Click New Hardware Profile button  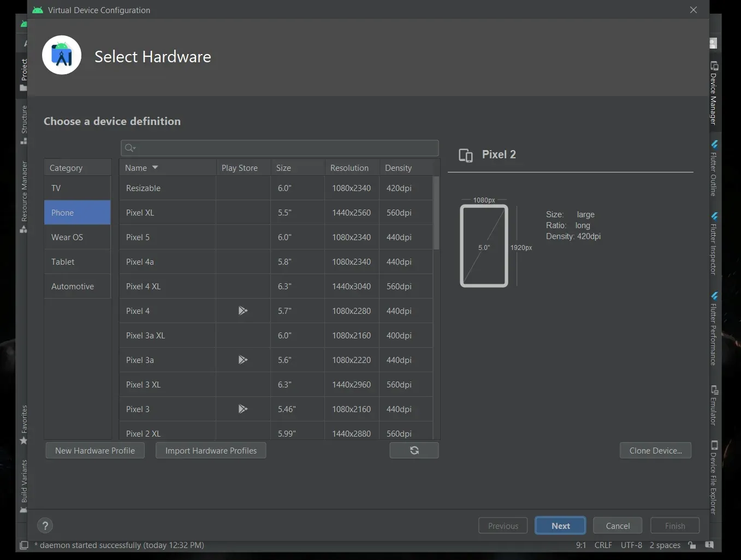(95, 450)
